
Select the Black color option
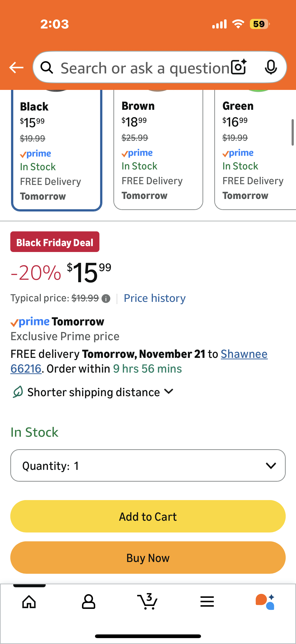[56, 150]
